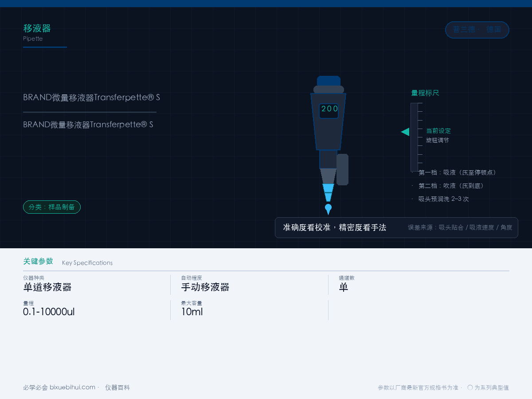Screen dimensions: 532x399
Task: Click the 准确度看校准 tip banner
Action: 396,227
